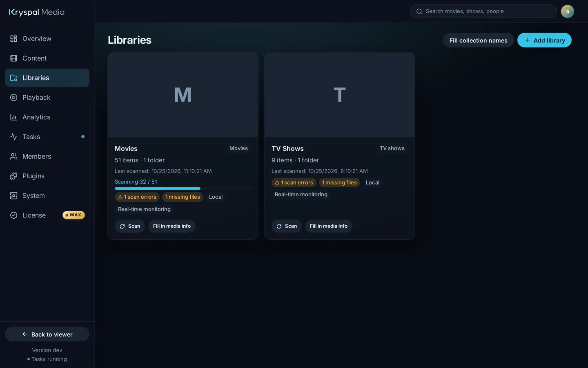The image size is (588, 368).
Task: Click the System settings icon in sidebar
Action: click(13, 195)
